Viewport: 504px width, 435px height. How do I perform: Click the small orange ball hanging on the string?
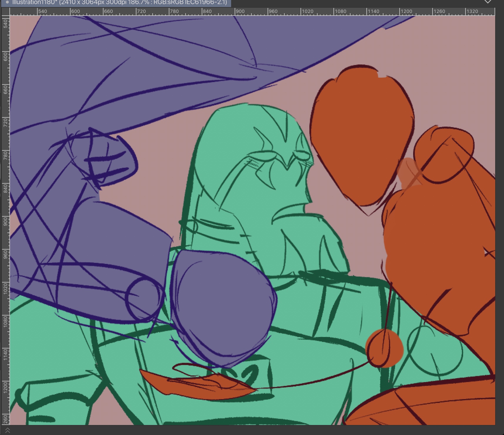(385, 348)
